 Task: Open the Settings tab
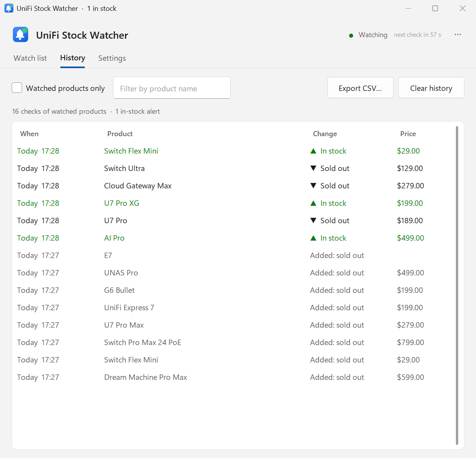click(x=112, y=58)
